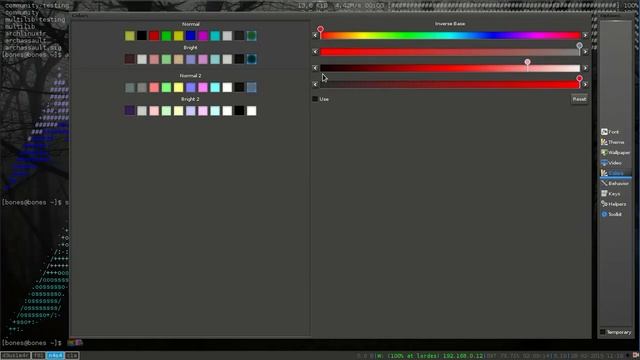Select the tan swatch in Bright row
The width and height of the screenshot is (640, 360).
click(x=178, y=59)
